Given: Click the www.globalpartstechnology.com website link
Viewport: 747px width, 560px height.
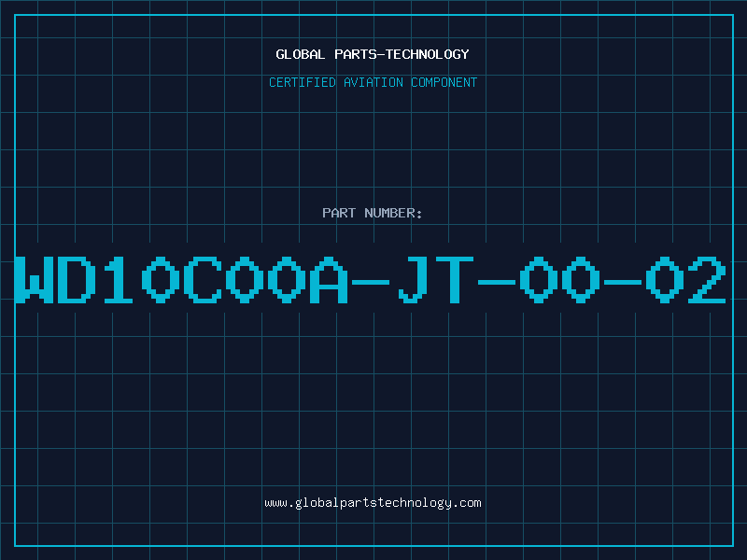Looking at the screenshot, I should click(373, 503).
